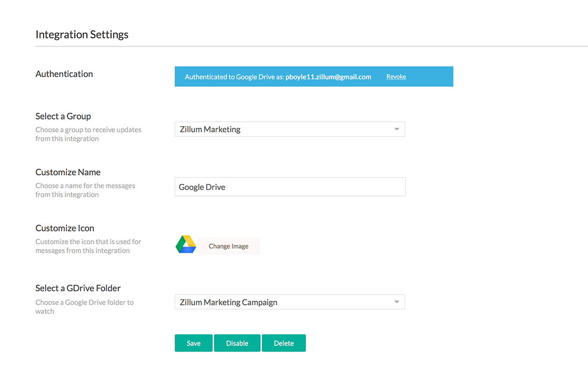Save the integration settings

click(x=193, y=343)
